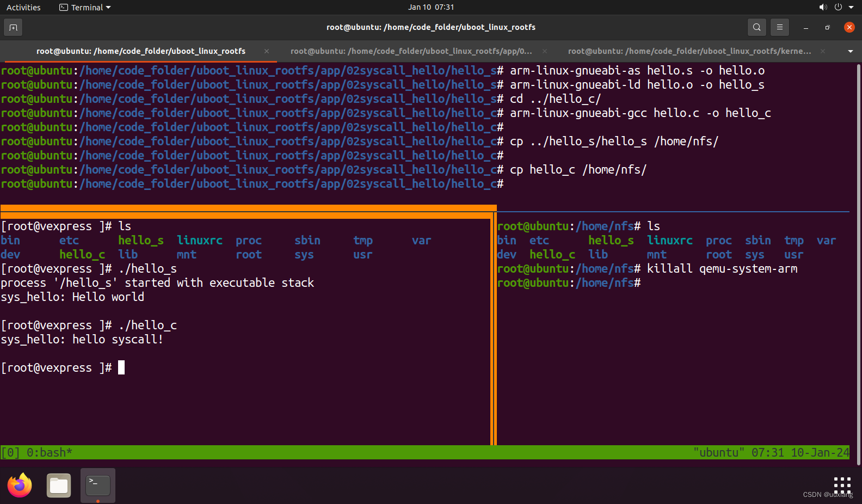862x504 pixels.
Task: Click 'linuxrc' entry in vexpress ls output
Action: point(200,241)
